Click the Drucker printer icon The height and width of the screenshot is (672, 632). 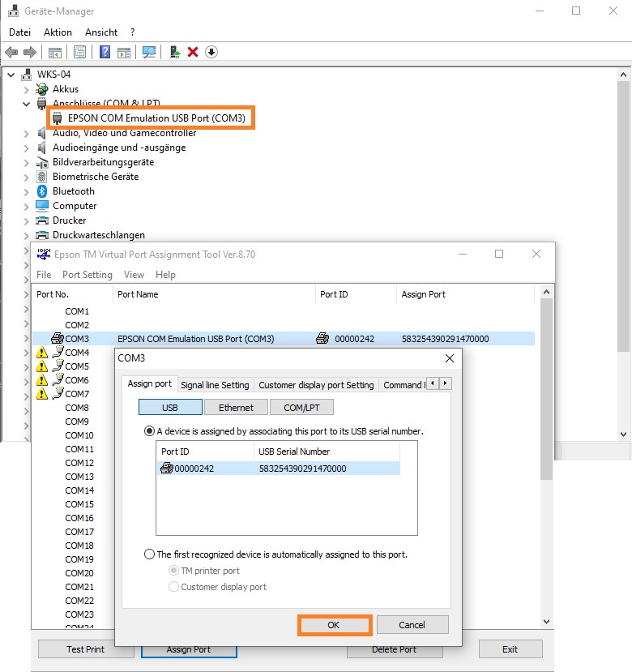point(42,220)
